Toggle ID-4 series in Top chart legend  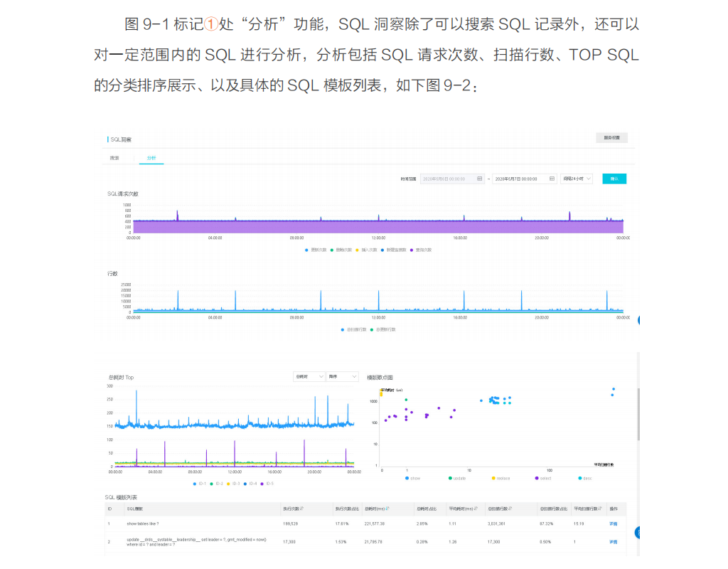tap(250, 484)
